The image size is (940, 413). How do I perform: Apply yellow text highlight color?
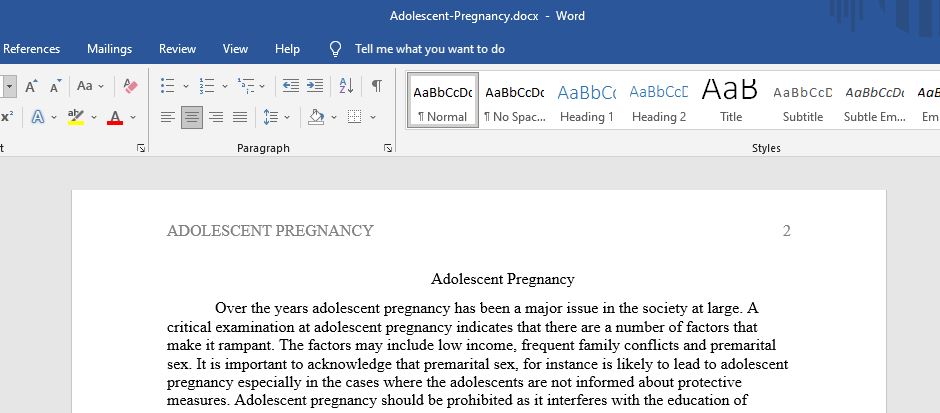click(x=76, y=117)
